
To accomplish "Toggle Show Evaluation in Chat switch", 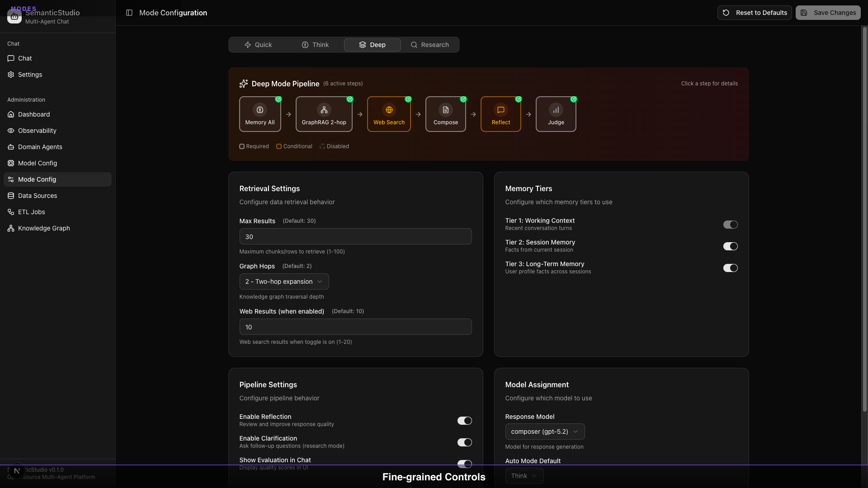I will (464, 464).
